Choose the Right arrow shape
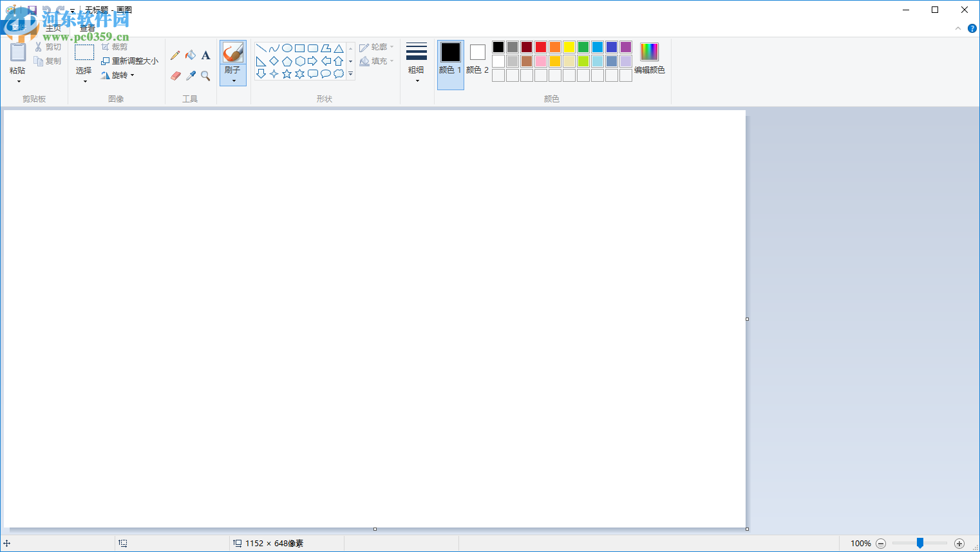Screen dimensions: 980x552 pos(312,61)
